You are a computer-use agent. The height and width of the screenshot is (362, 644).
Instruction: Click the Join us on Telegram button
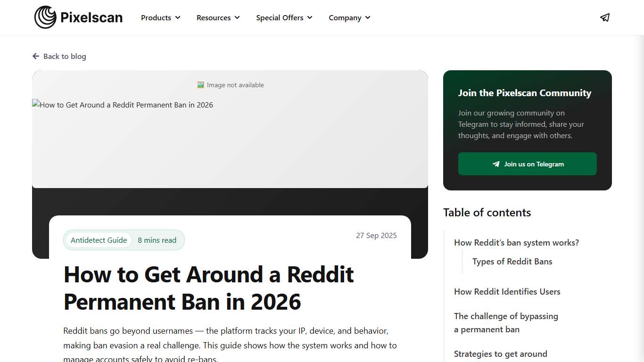pos(527,164)
